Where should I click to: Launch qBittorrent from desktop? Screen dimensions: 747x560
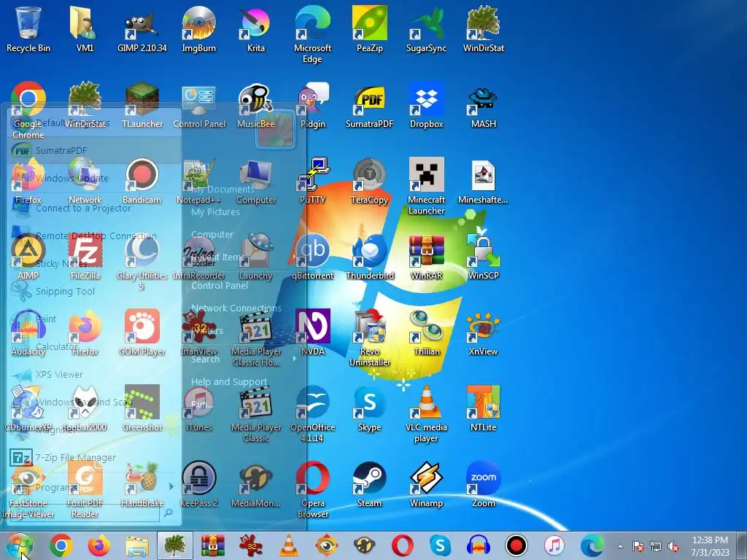(312, 256)
